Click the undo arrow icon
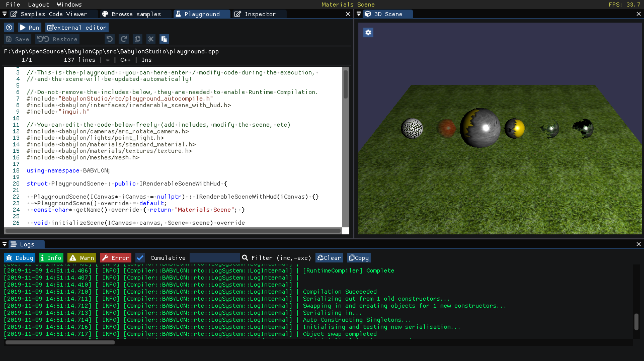This screenshot has width=644, height=361. point(110,39)
